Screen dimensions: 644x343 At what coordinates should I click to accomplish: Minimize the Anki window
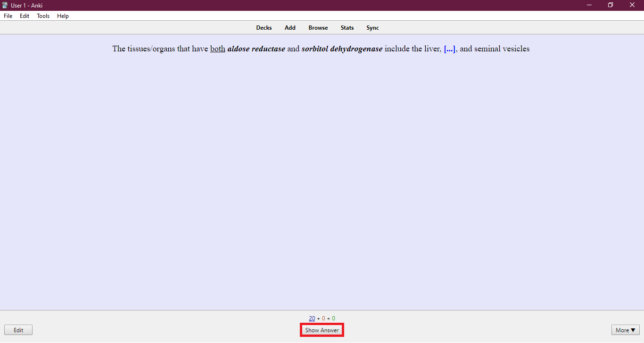point(589,5)
